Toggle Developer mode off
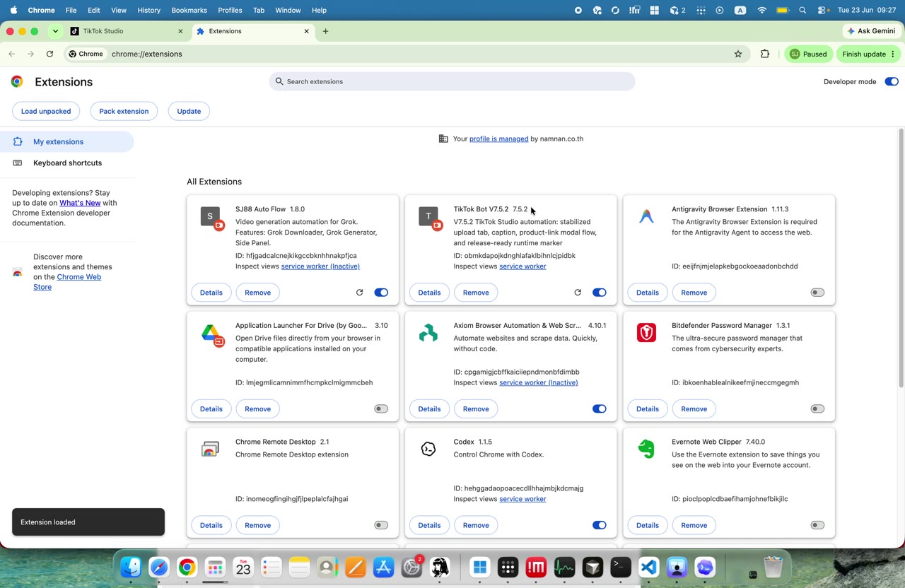 (892, 82)
